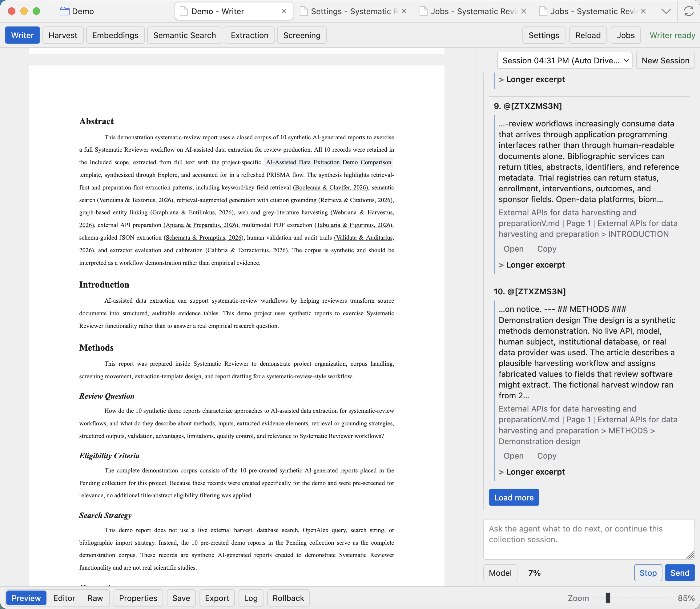The width and height of the screenshot is (700, 609).
Task: Open the Jobs button in toolbar
Action: click(626, 35)
